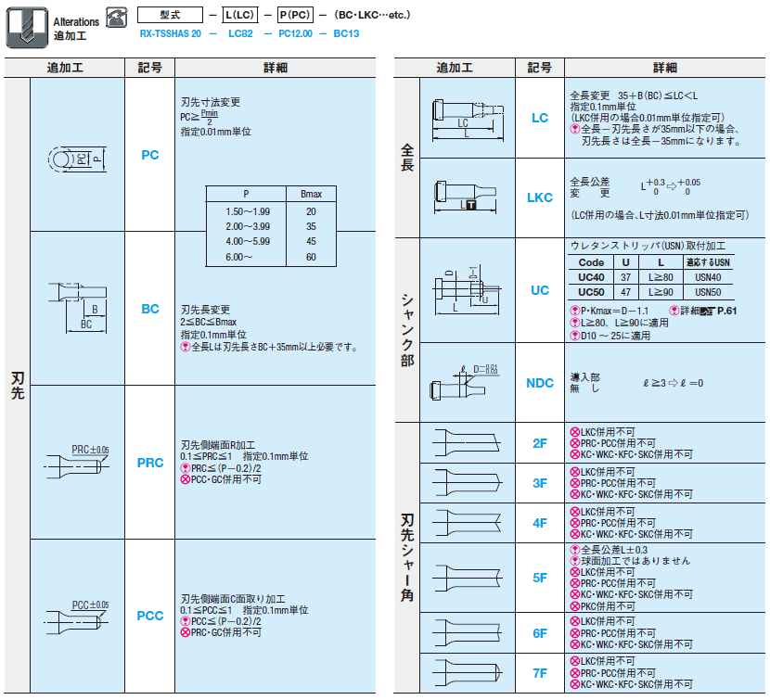The width and height of the screenshot is (770, 700).
Task: Click the 型式 box in the order format
Action: pos(168,16)
